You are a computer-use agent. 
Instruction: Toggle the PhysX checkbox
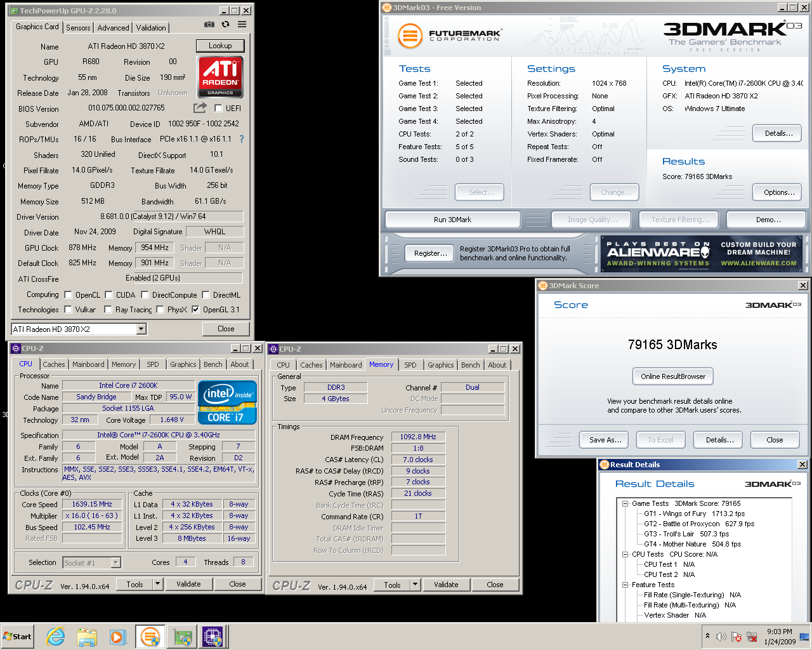coord(160,310)
